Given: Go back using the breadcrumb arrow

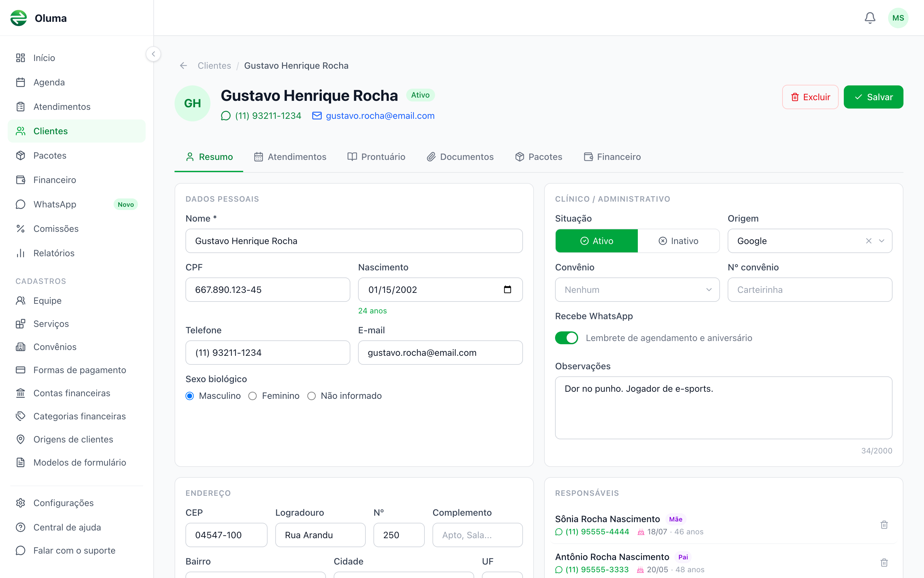Looking at the screenshot, I should (x=184, y=66).
